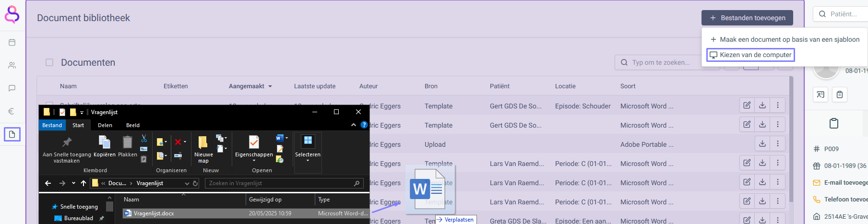The height and width of the screenshot is (224, 868).
Task: Open the Word icon open-with dropdown
Action: [x=286, y=138]
